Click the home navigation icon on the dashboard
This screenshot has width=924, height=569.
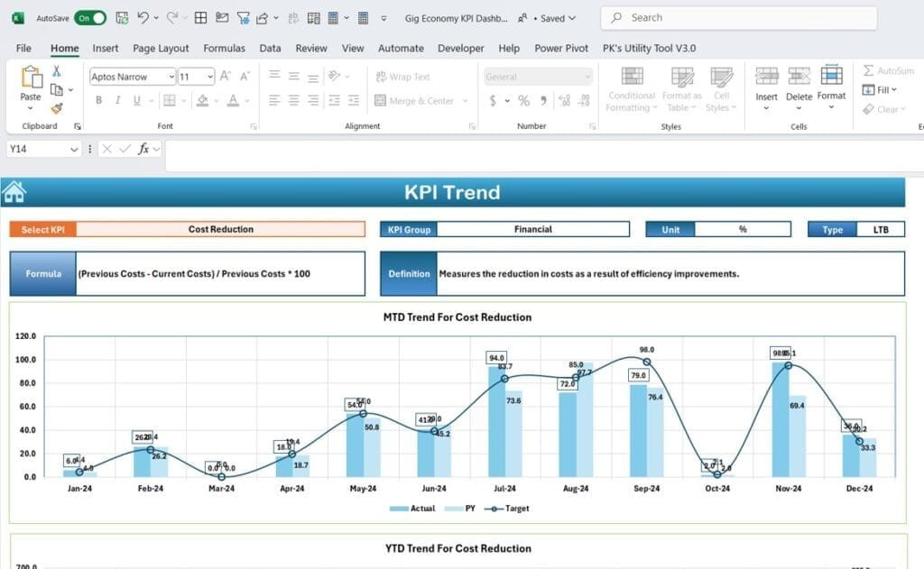pos(14,190)
